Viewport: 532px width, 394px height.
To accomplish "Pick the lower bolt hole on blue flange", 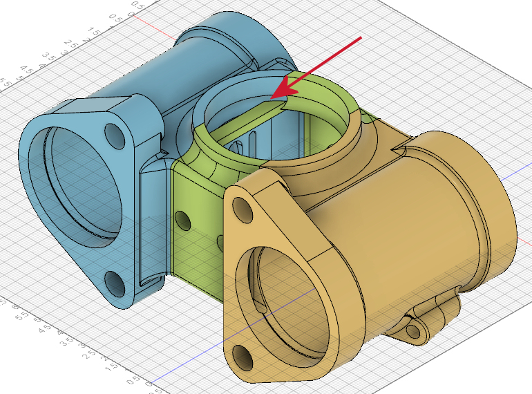I will click(115, 283).
